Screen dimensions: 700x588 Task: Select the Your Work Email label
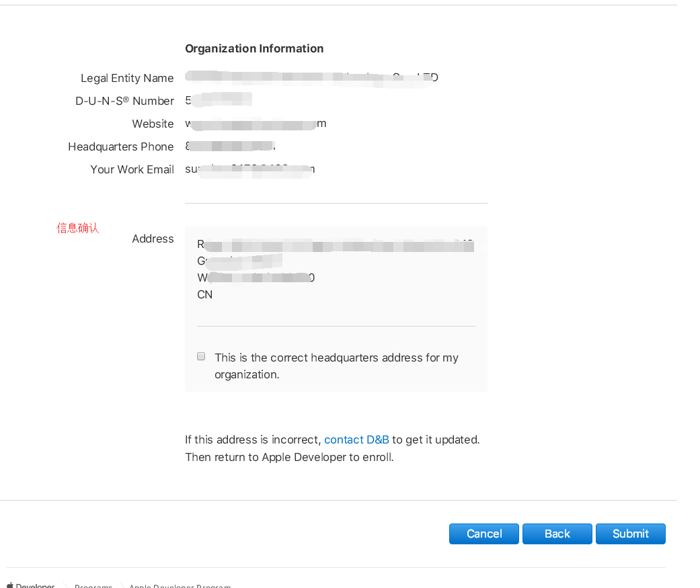[132, 169]
